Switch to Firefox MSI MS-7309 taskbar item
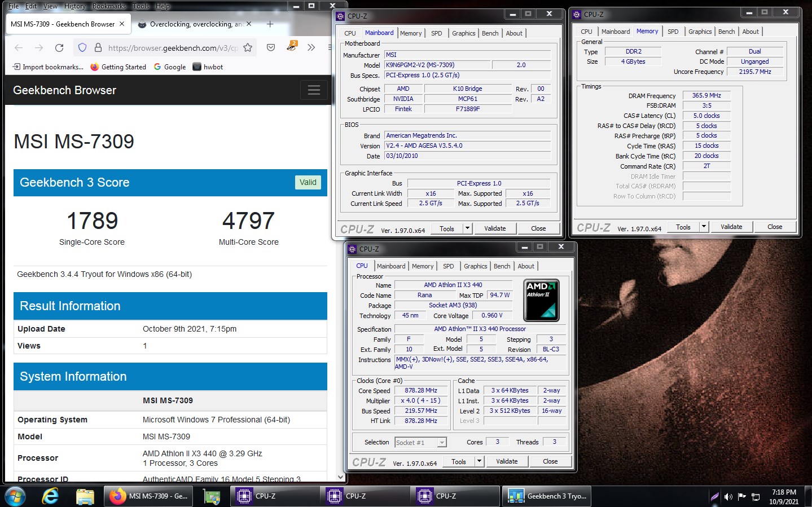812x507 pixels. click(x=148, y=496)
